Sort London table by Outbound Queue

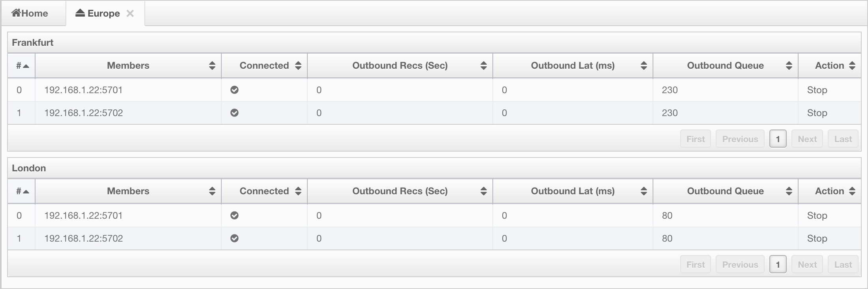click(726, 191)
